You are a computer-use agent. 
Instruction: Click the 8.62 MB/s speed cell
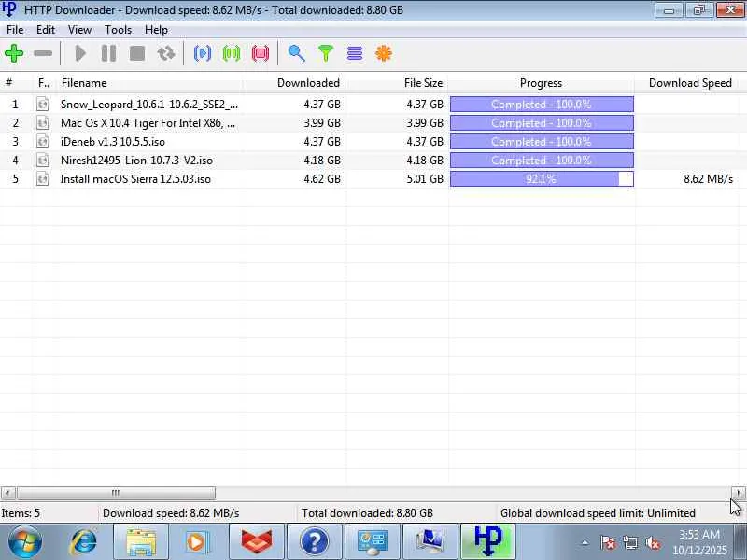pos(708,179)
